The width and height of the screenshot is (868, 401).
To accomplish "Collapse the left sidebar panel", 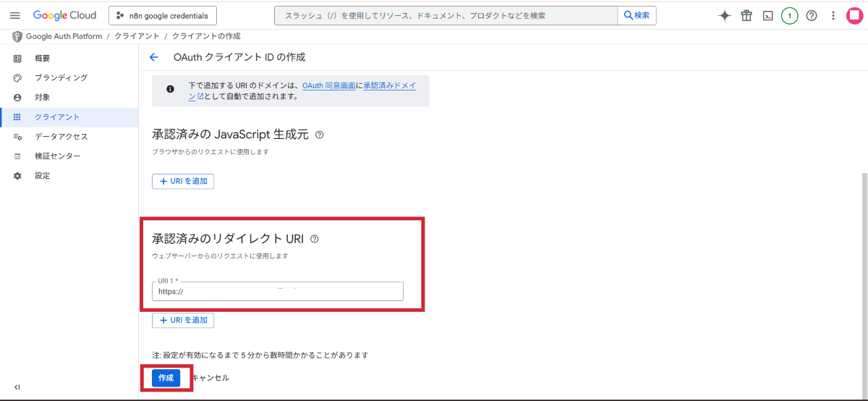I will click(17, 387).
